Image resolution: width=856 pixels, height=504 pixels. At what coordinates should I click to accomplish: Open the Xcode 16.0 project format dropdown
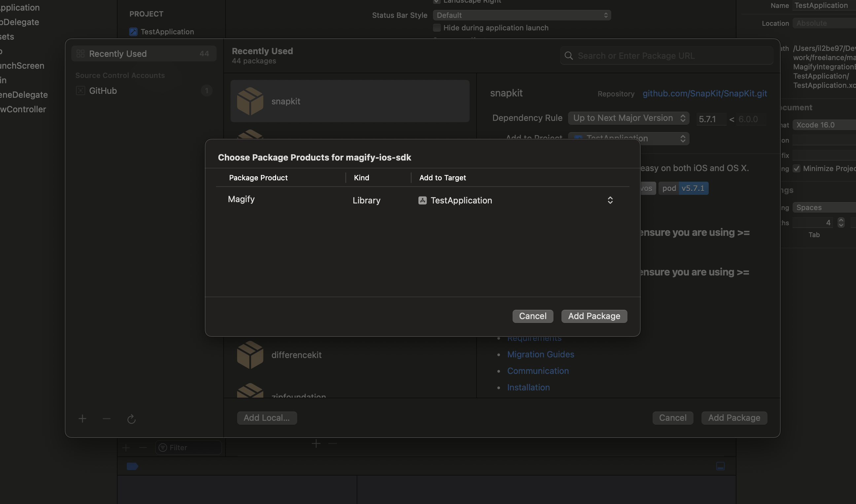point(824,125)
